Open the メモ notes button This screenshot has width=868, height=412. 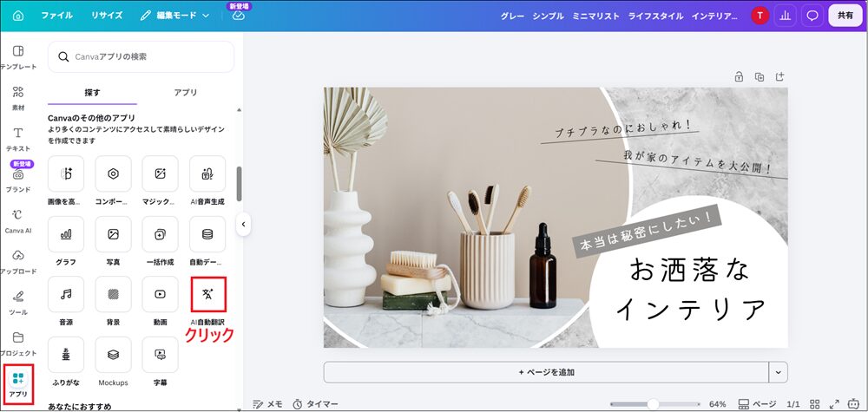(267, 404)
